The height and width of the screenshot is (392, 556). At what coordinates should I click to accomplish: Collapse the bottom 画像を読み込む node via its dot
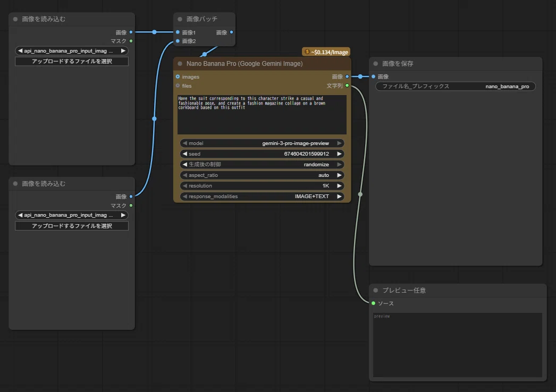point(15,184)
